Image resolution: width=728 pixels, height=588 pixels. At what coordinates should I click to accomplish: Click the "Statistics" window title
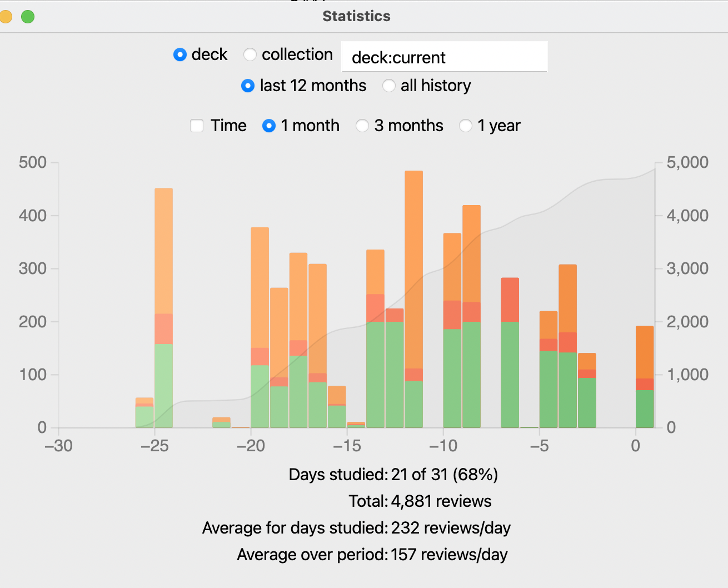pyautogui.click(x=356, y=16)
